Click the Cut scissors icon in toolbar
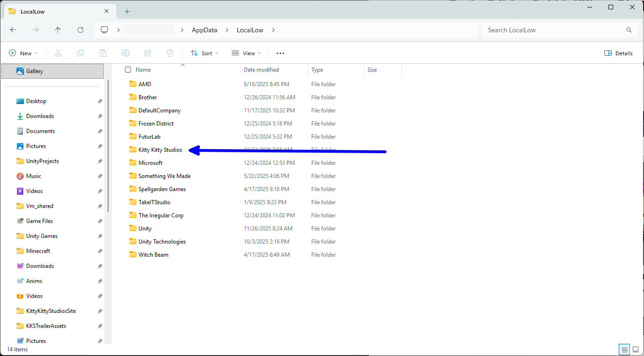This screenshot has width=644, height=356. pos(58,53)
